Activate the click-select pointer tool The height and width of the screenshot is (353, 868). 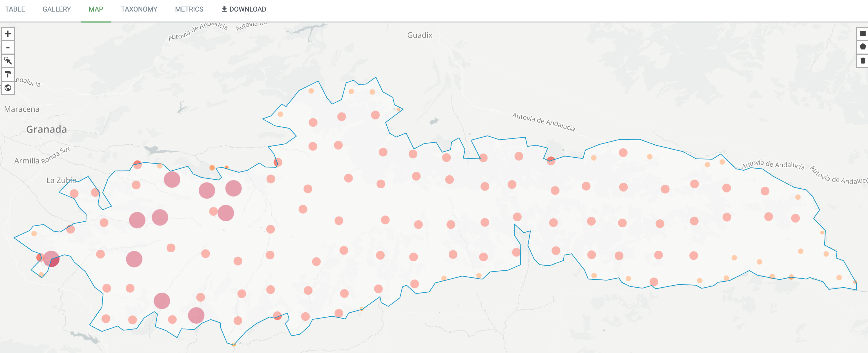pos(8,61)
